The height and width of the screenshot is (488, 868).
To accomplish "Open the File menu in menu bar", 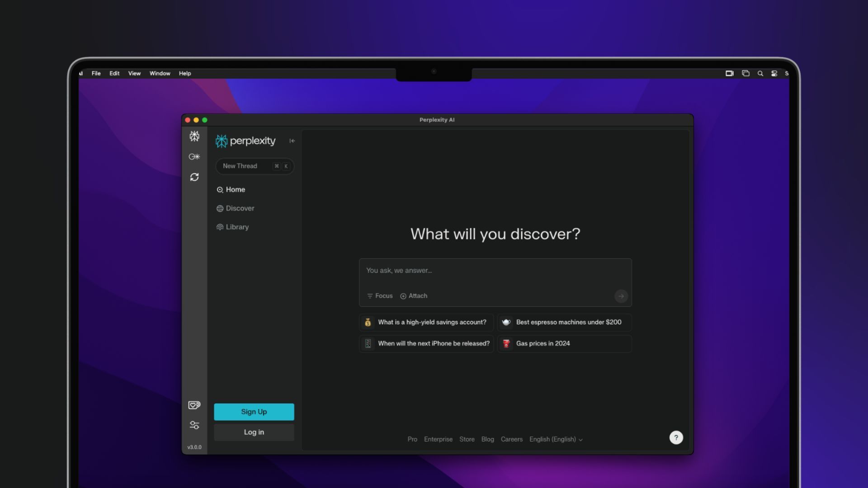I will click(96, 74).
